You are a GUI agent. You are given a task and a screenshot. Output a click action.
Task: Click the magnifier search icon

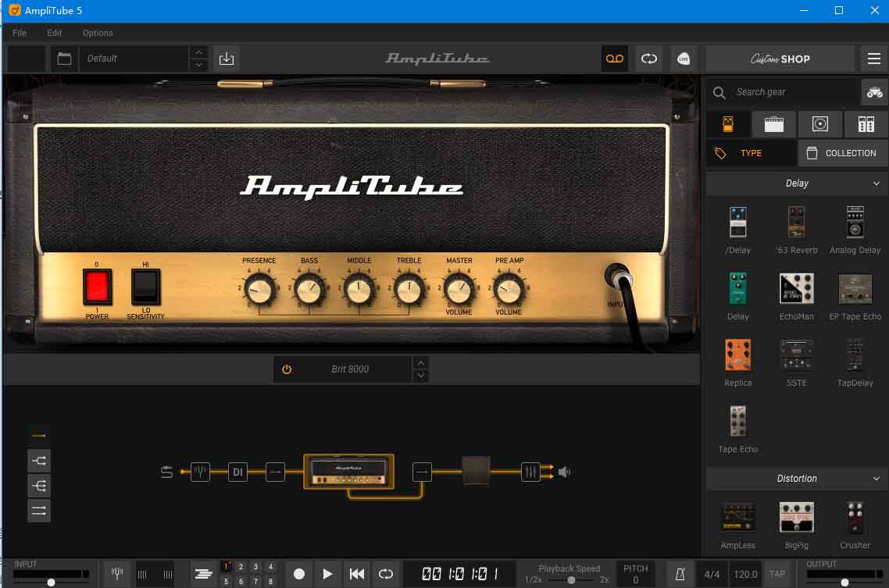coord(719,92)
